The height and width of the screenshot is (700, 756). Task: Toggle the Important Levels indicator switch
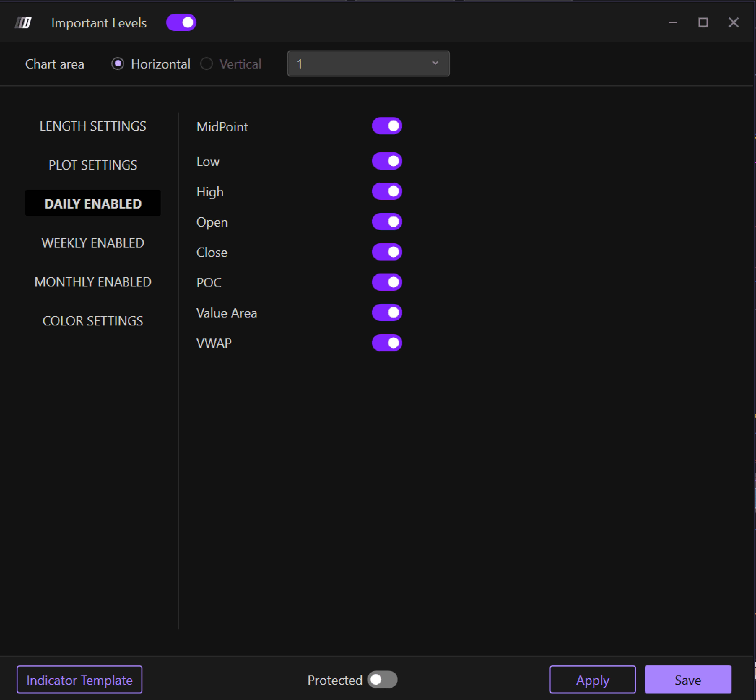(181, 23)
